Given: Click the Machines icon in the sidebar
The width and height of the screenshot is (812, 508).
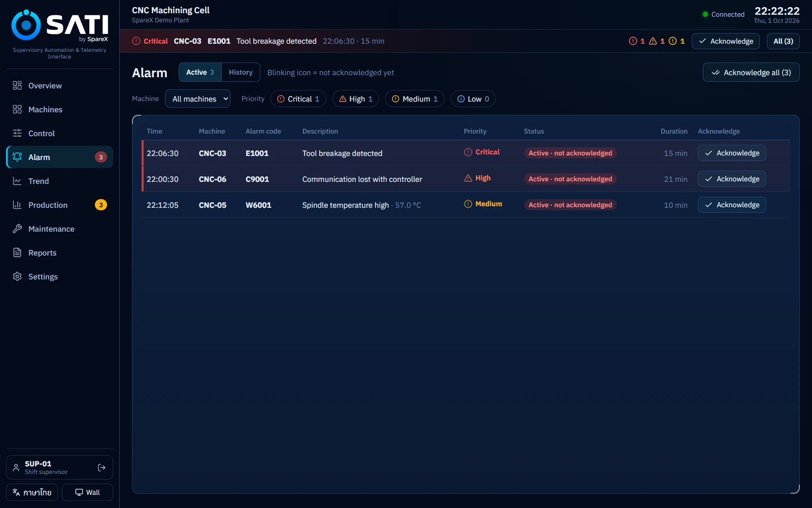Looking at the screenshot, I should 17,109.
